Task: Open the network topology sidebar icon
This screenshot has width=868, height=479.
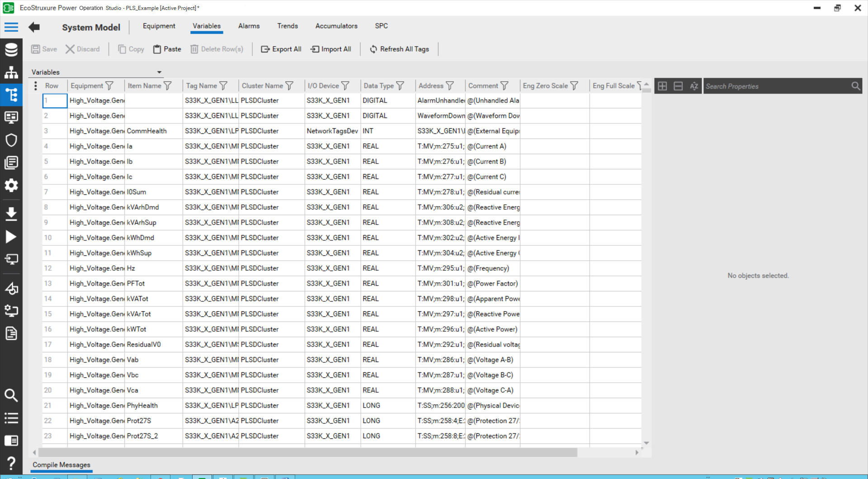Action: pos(11,72)
